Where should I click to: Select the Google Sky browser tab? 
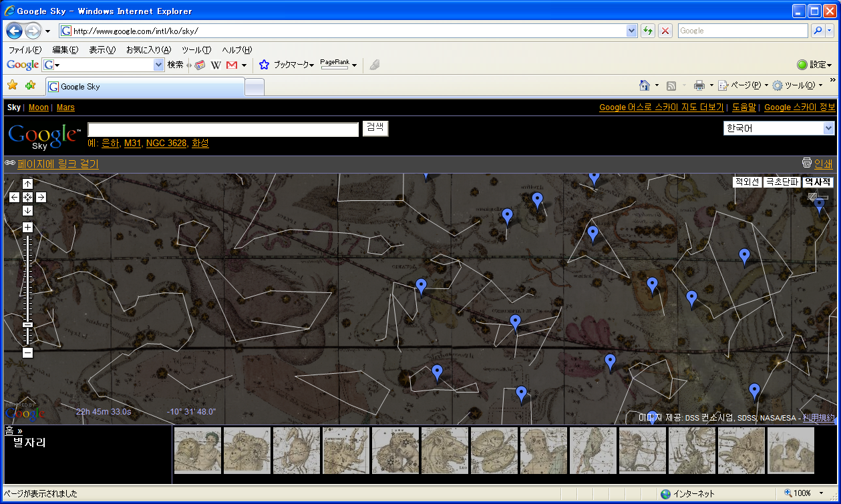145,87
